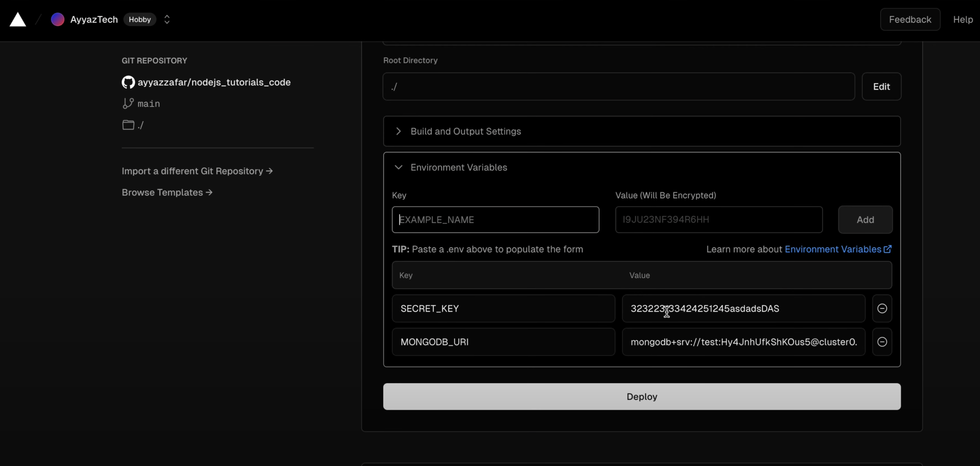Focus the EXAMPLE_NAME key input field
Viewport: 980px width, 466px height.
[x=495, y=220]
